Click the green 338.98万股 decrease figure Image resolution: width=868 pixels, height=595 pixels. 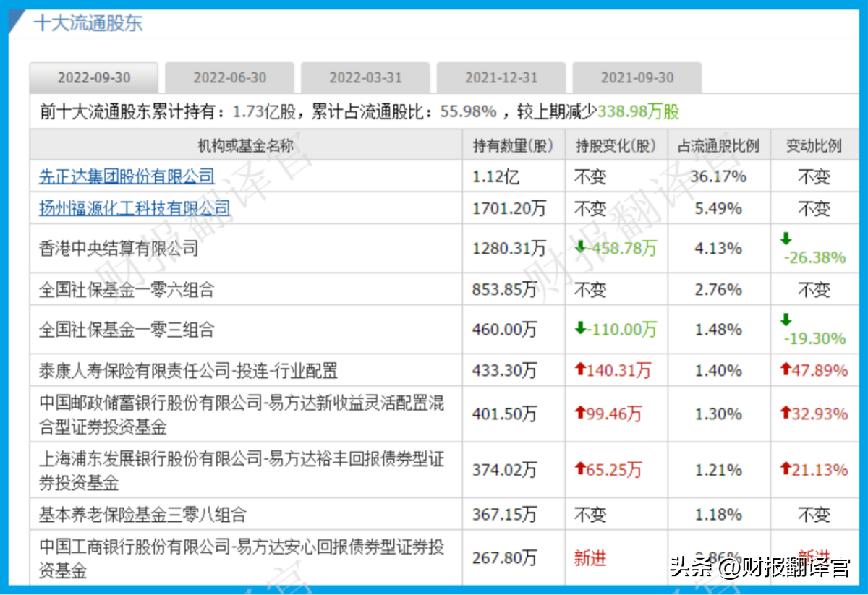point(638,112)
